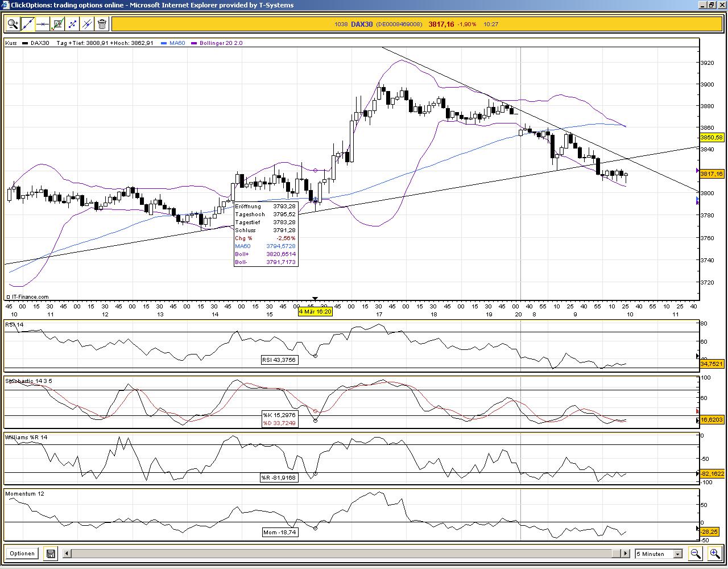This screenshot has width=728, height=569.
Task: Select the magnifier zoom-in tool in top toolbar
Action: click(13, 24)
